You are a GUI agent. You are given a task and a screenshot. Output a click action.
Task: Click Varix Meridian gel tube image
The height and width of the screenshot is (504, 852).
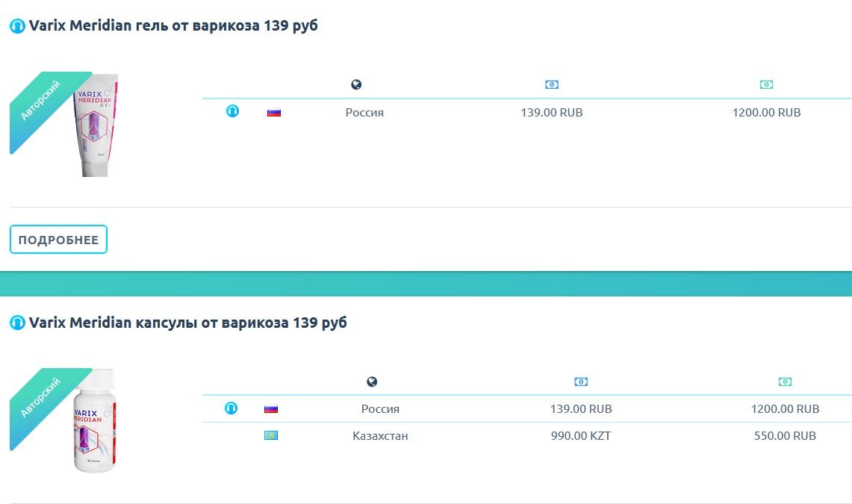[96, 125]
